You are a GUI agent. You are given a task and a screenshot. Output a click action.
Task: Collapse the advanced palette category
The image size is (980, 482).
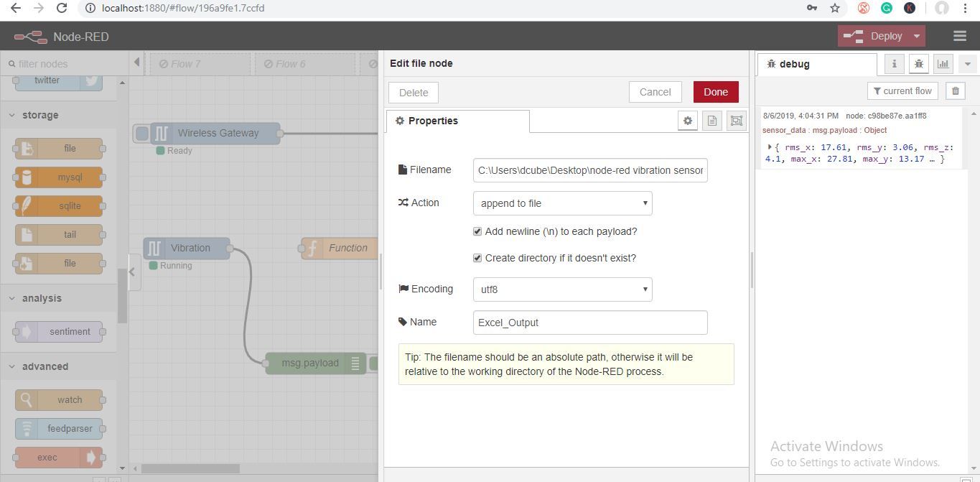click(58, 366)
